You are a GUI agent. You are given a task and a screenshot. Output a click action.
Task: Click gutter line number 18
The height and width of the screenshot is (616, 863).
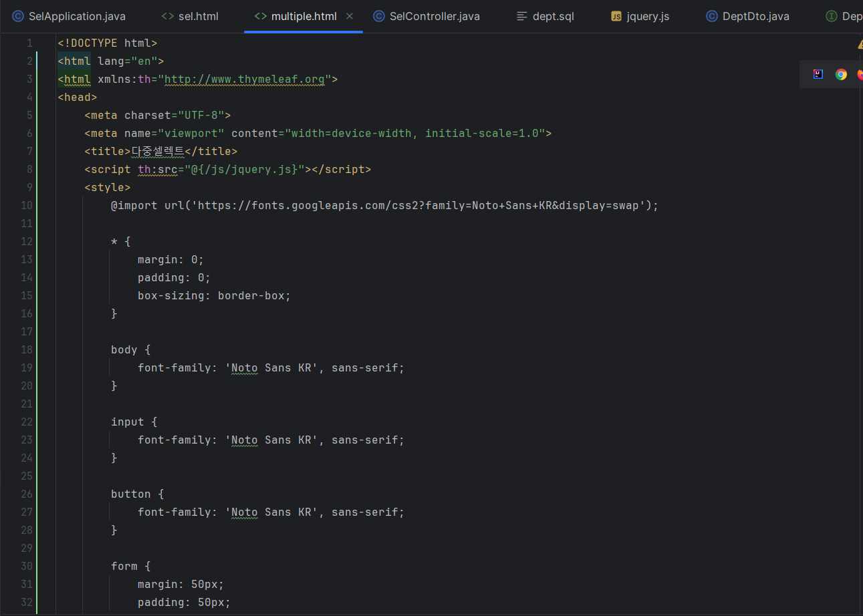click(x=26, y=350)
